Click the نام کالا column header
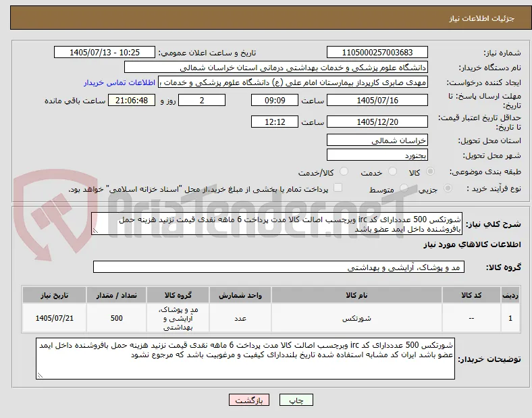532x418 pixels. point(356,295)
